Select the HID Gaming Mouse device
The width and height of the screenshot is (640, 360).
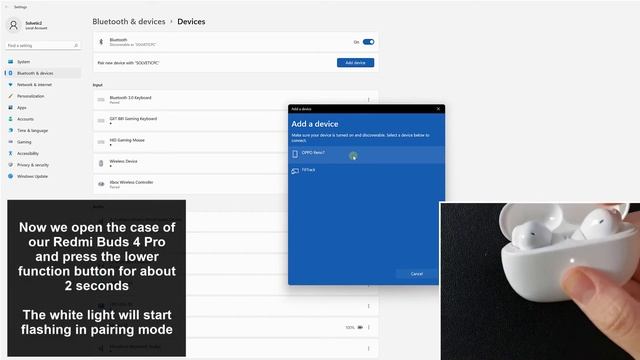tap(191, 142)
